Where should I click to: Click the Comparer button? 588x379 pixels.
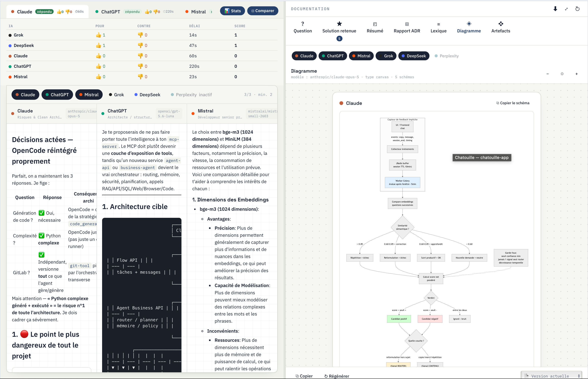[263, 11]
